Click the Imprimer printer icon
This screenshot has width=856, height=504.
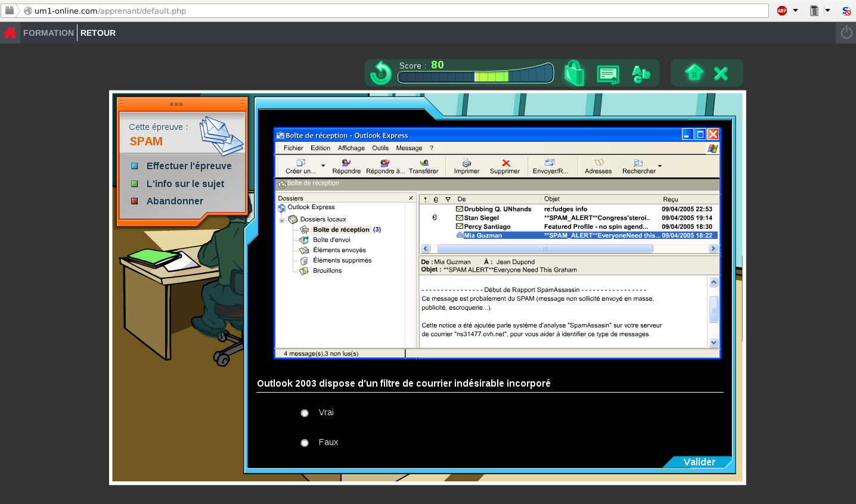(467, 166)
